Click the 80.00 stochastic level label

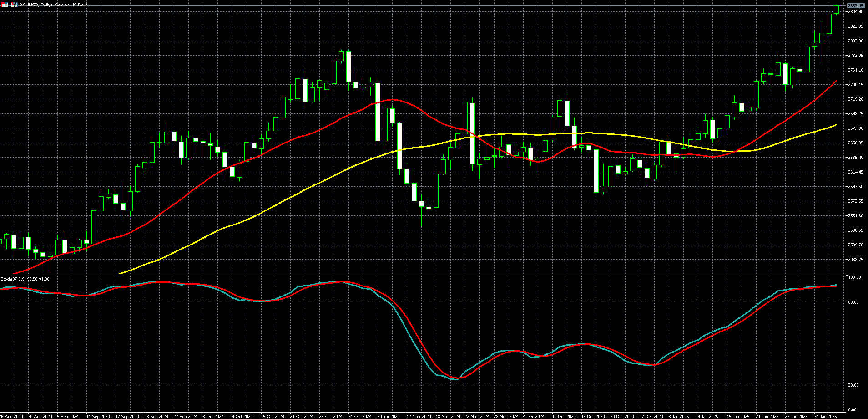[855, 302]
